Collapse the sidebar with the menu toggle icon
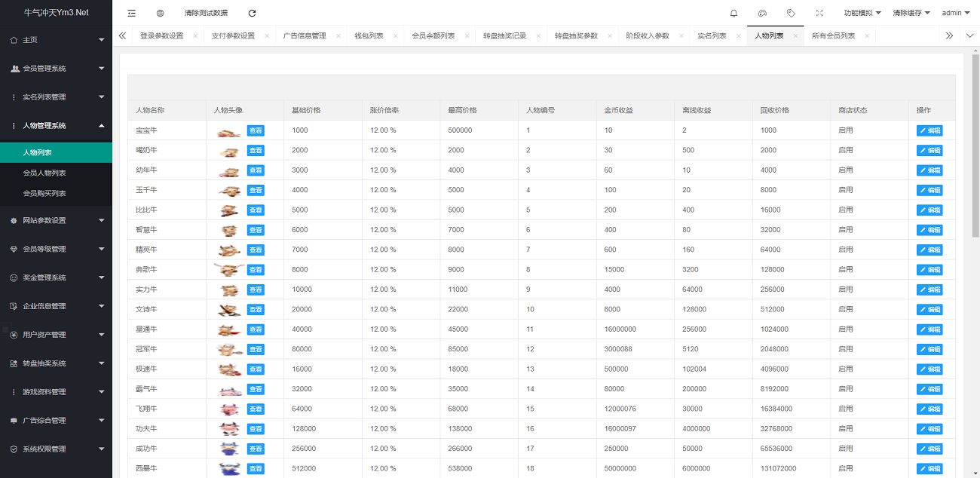The height and width of the screenshot is (478, 980). click(x=132, y=13)
